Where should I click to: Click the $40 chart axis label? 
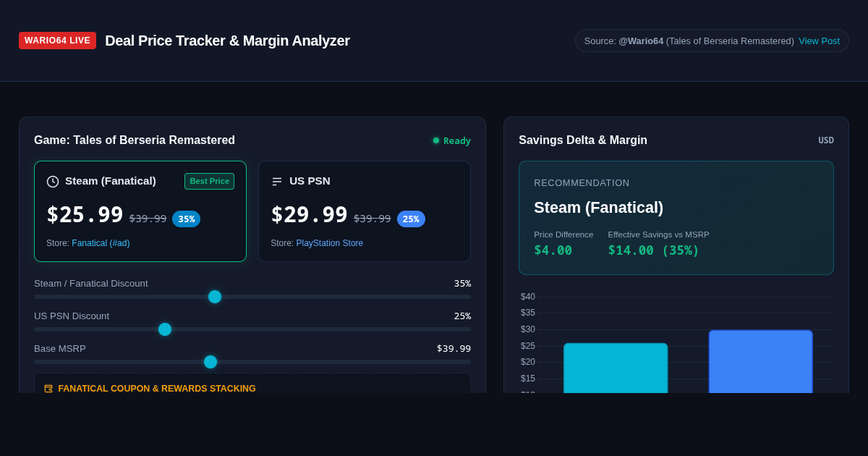tap(528, 297)
